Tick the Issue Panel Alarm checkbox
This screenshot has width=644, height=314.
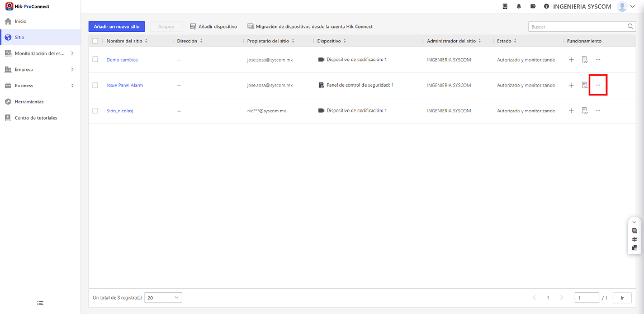click(95, 85)
